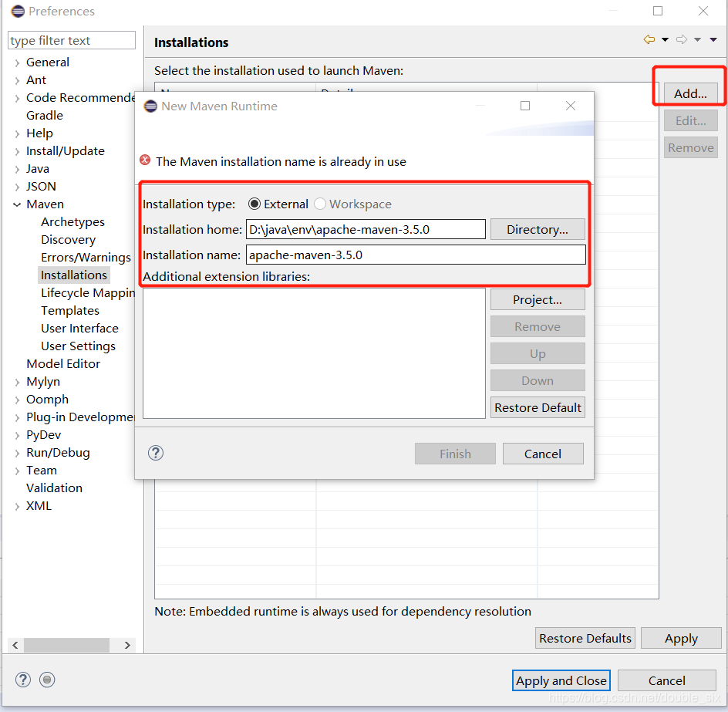Viewport: 728px width, 712px height.
Task: Click the additional extension libraries list
Action: coord(314,353)
